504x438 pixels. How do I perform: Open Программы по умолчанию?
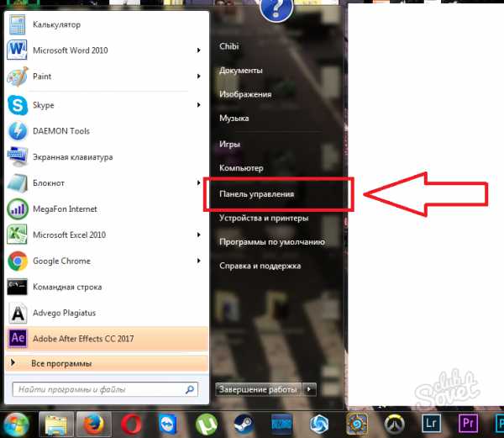(272, 242)
